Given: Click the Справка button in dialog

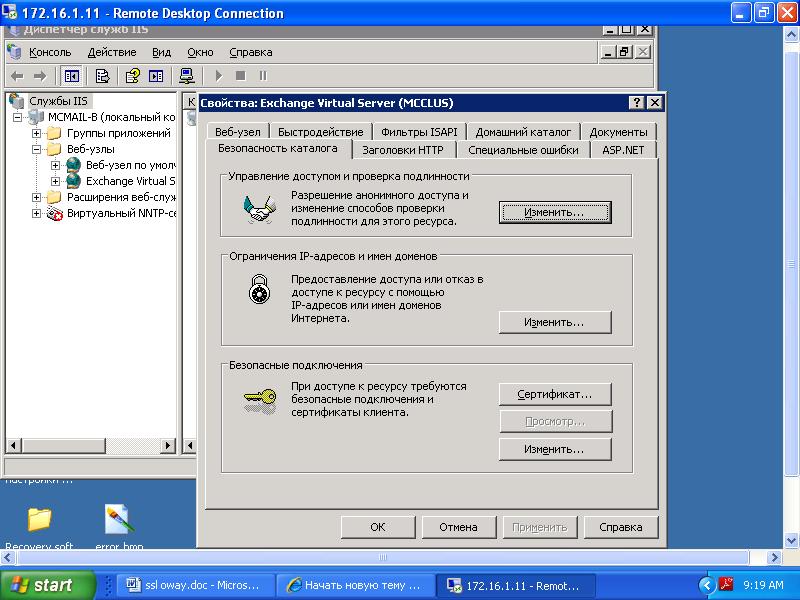Looking at the screenshot, I should [620, 527].
